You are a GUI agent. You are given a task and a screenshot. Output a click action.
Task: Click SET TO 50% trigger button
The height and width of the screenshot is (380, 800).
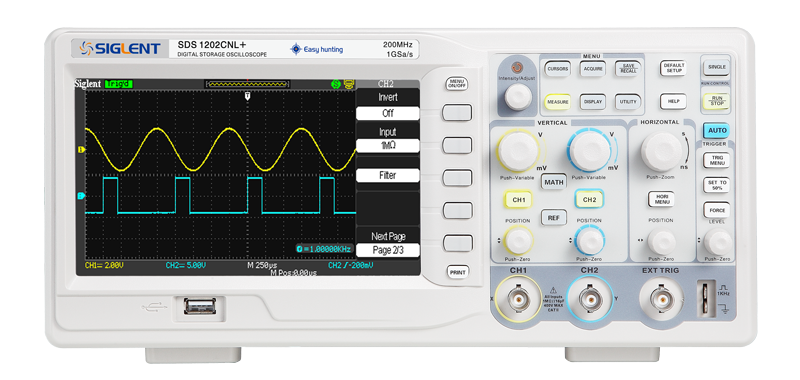(x=717, y=185)
